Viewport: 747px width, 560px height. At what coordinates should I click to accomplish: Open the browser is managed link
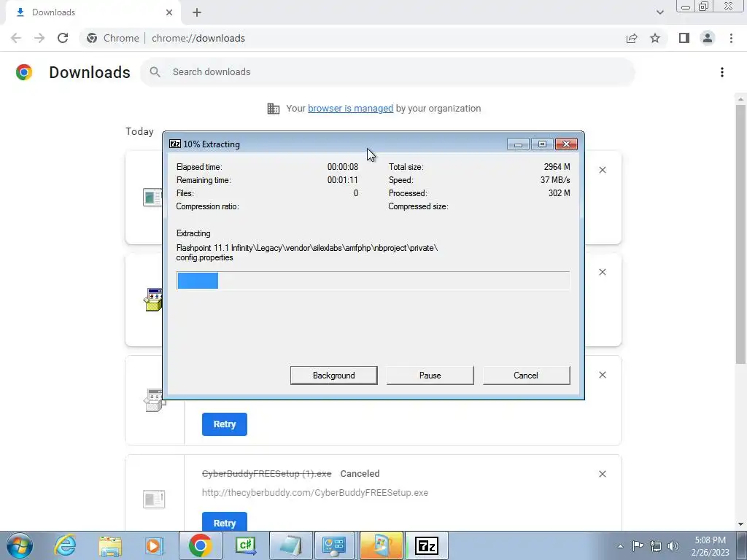pyautogui.click(x=350, y=108)
